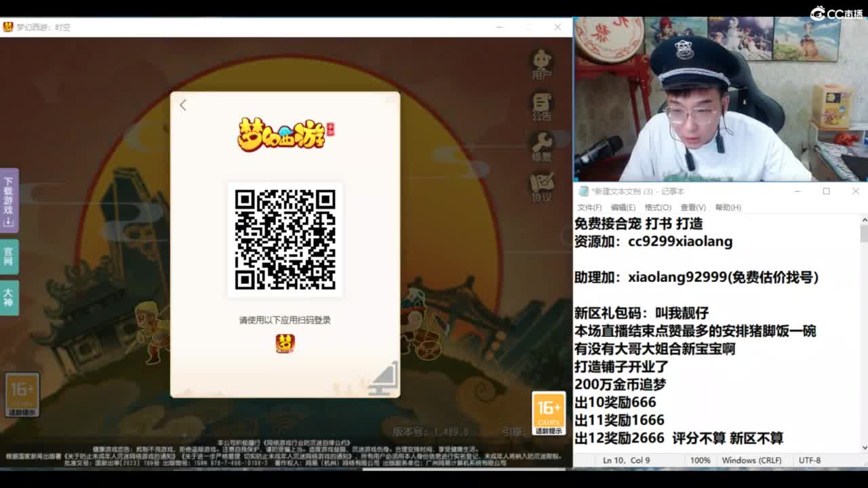Go back with the login arrow

coord(183,105)
